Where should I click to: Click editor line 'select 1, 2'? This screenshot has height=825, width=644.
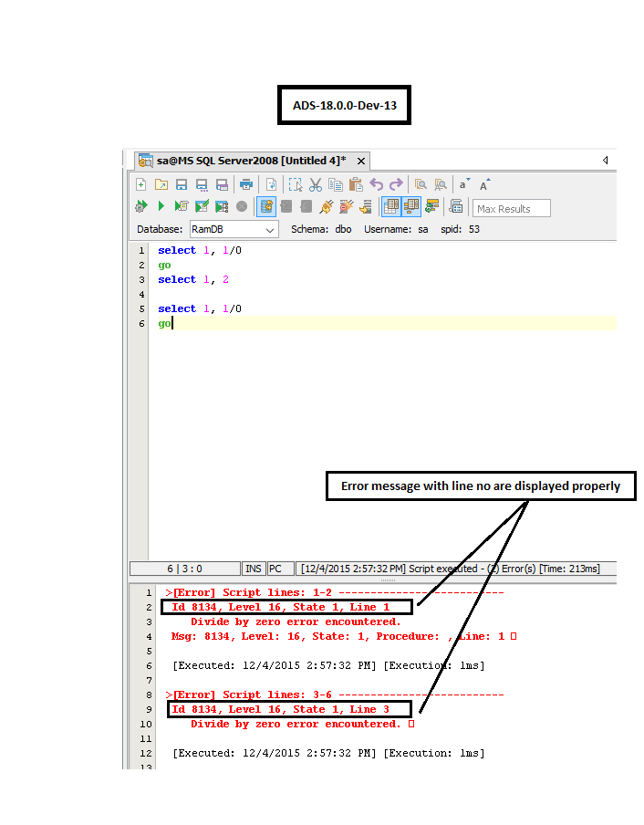pyautogui.click(x=193, y=279)
